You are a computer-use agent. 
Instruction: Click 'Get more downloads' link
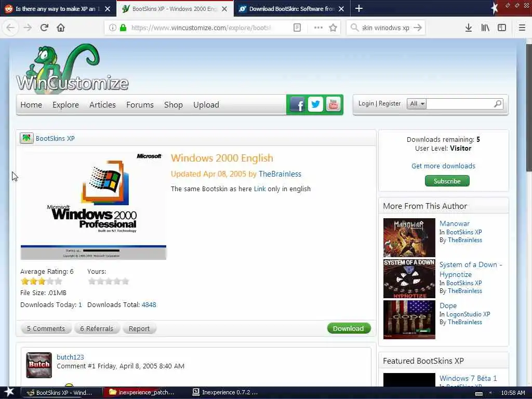pyautogui.click(x=443, y=166)
